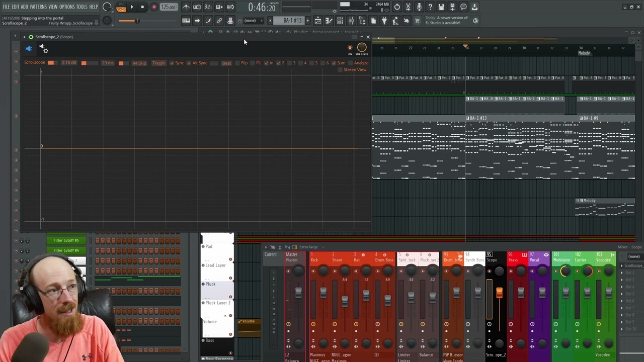Toggle the Alt Sync checkbox
The width and height of the screenshot is (644, 362).
click(189, 63)
